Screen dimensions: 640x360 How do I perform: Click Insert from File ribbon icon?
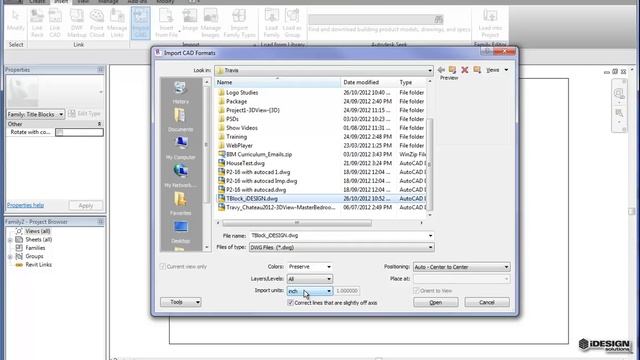point(167,23)
